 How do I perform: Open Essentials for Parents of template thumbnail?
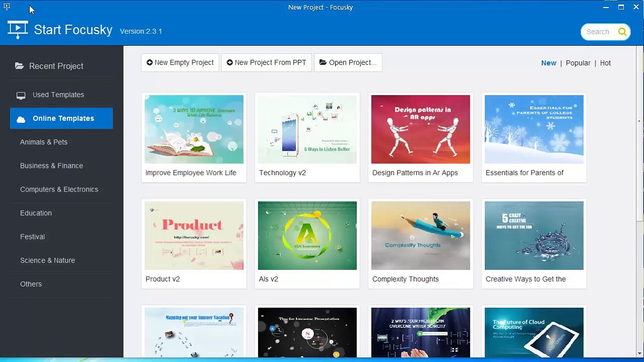(x=534, y=129)
